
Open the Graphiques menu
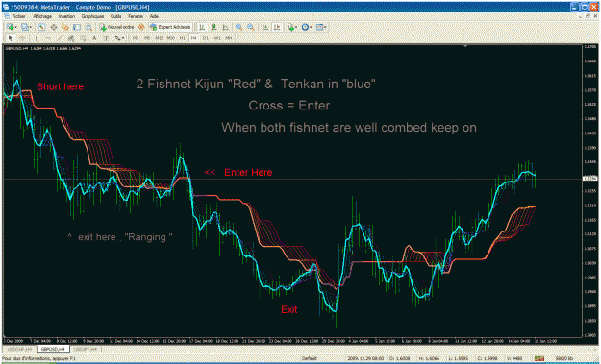click(x=92, y=17)
